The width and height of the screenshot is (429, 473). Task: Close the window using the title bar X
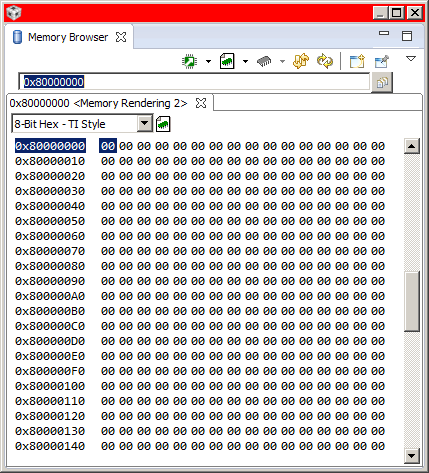coord(415,13)
